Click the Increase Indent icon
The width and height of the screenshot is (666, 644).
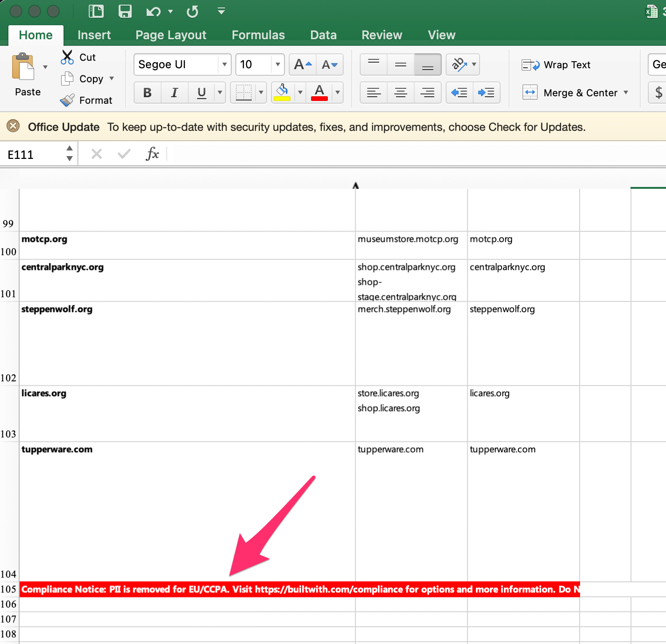click(486, 93)
